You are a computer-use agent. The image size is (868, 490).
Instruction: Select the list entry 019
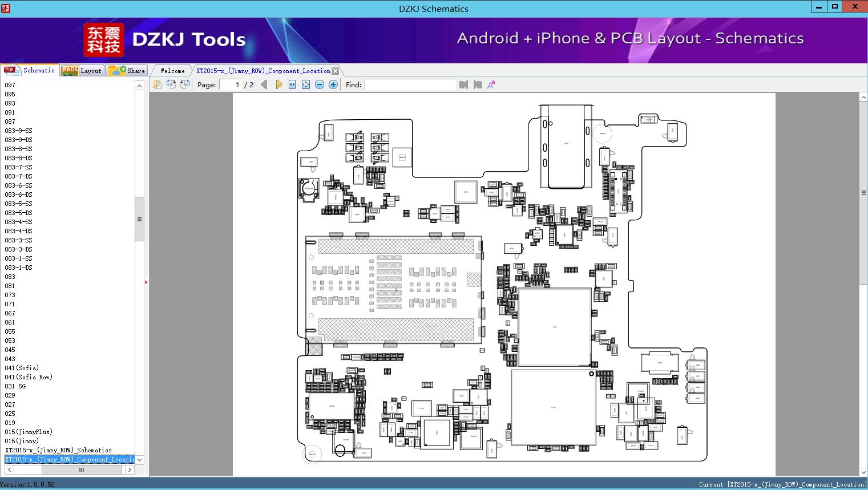tap(10, 423)
